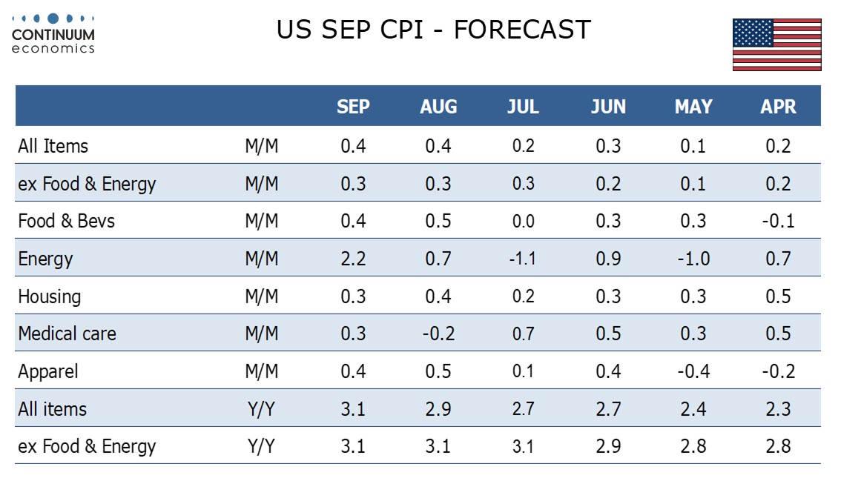Click the US SEP CPI - FORECAST title
This screenshot has width=841, height=504.
pos(434,30)
